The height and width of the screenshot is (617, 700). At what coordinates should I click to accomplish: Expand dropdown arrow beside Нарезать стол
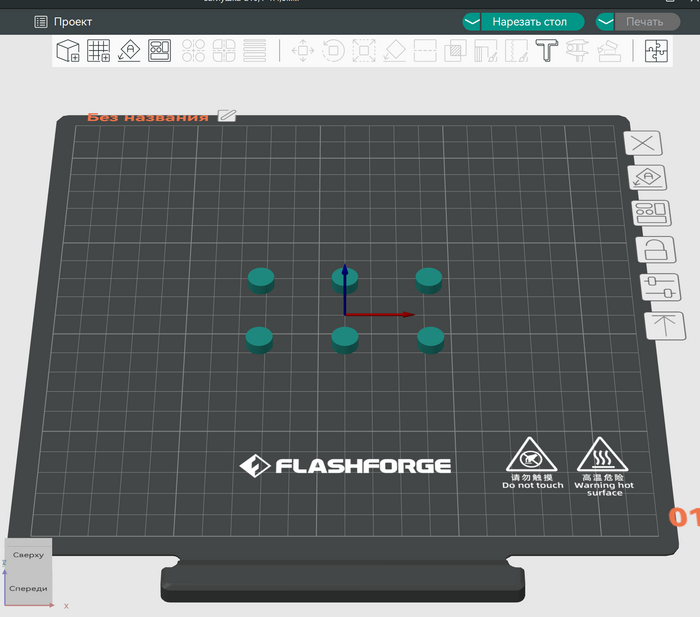tap(471, 21)
